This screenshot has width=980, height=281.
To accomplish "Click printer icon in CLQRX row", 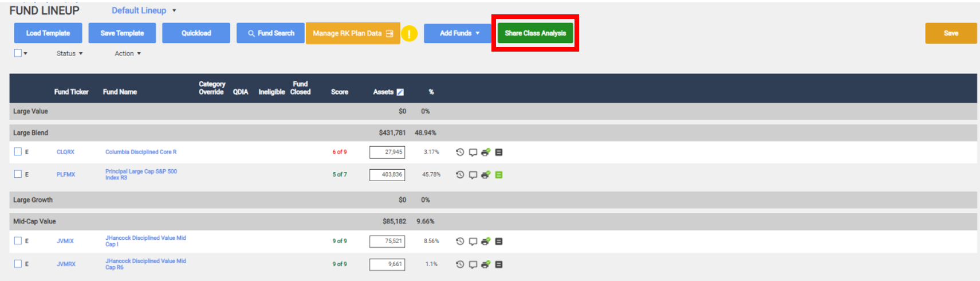I will click(x=486, y=152).
